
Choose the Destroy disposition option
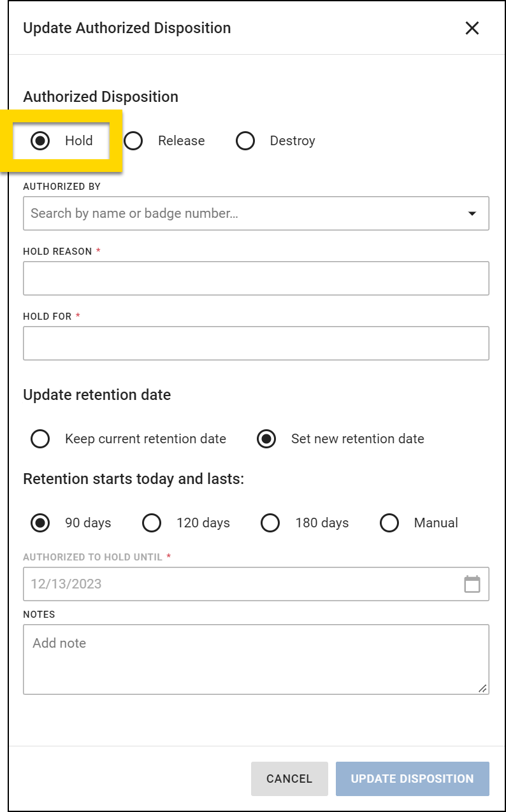click(245, 141)
